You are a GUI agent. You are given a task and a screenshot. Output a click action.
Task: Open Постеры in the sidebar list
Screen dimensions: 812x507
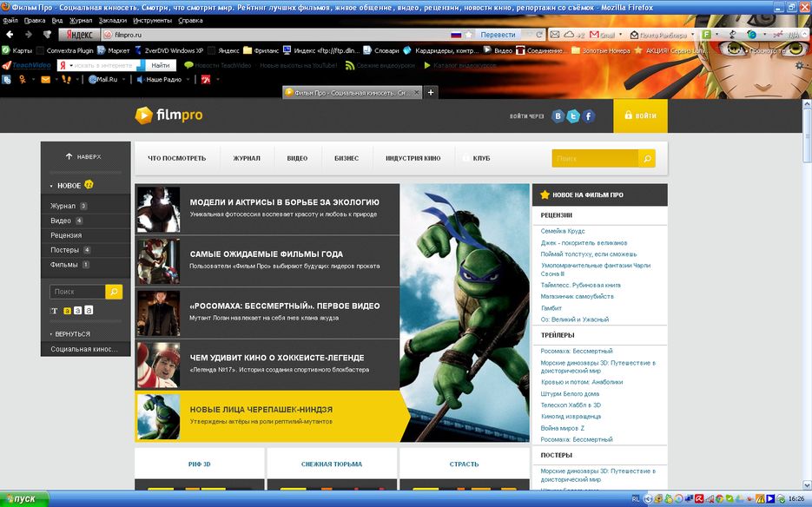[x=65, y=250]
